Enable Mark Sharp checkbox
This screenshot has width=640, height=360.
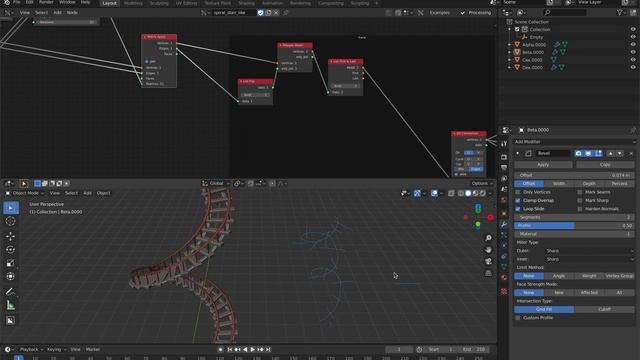[x=580, y=200]
